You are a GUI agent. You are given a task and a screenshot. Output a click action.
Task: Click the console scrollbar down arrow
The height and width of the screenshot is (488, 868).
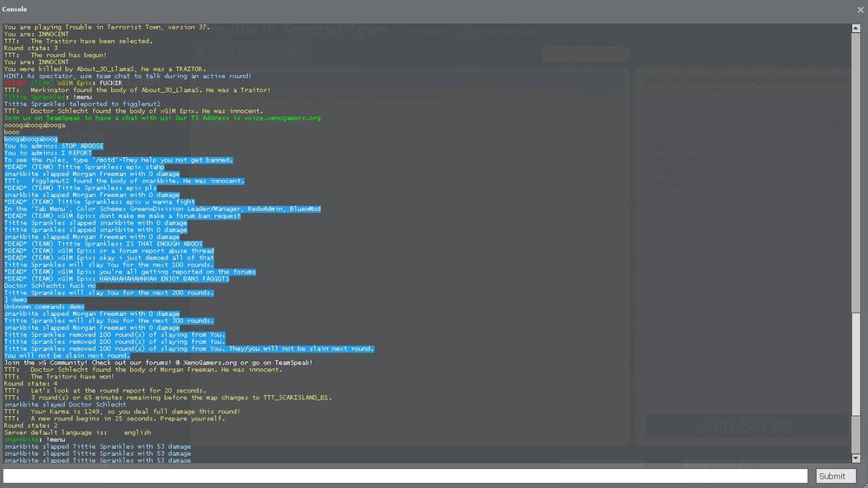coord(856,458)
